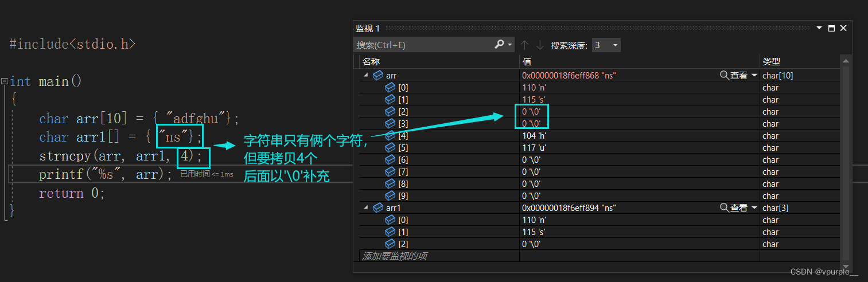This screenshot has height=282, width=868.
Task: Click the #include<stdio.h> code line
Action: [x=73, y=44]
